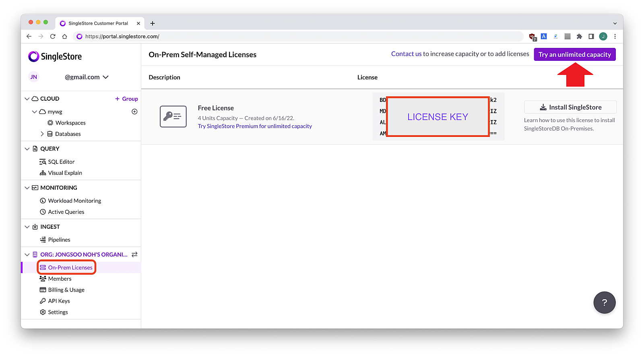The image size is (644, 356).
Task: Open the tab search chevron
Action: 615,23
